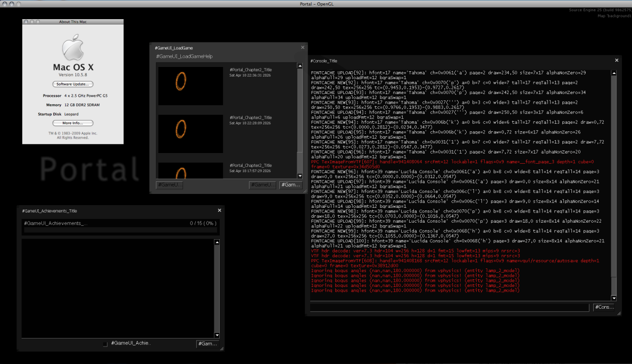Click the greyed #GameU... button nearest the #Gam... button
This screenshot has height=364, width=632.
pyautogui.click(x=262, y=185)
